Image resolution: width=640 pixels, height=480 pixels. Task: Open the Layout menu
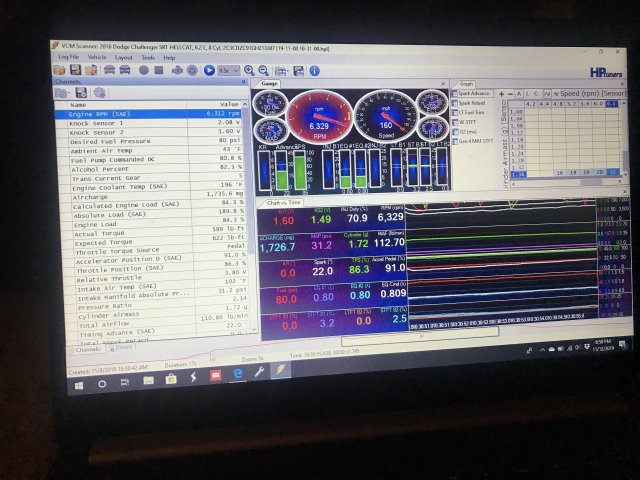tap(123, 58)
